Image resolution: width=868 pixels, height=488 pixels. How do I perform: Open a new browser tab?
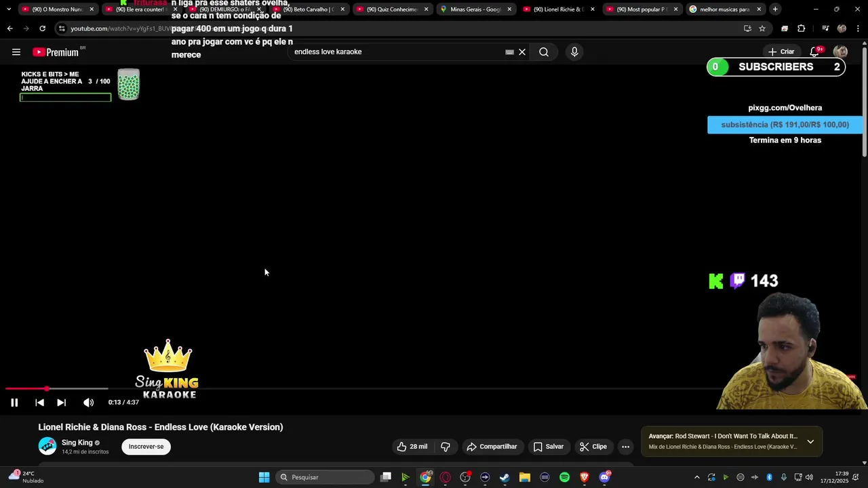coord(775,9)
